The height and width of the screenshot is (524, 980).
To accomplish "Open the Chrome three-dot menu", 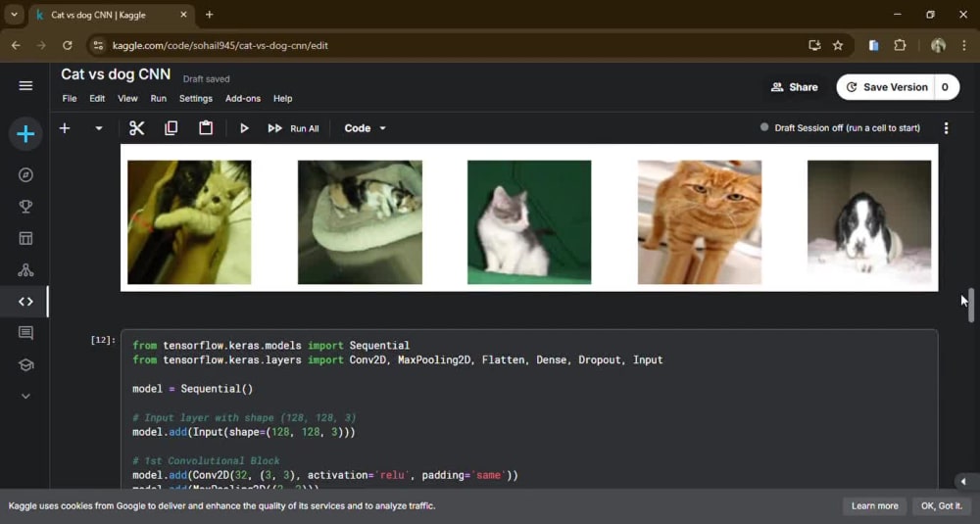I will [964, 46].
